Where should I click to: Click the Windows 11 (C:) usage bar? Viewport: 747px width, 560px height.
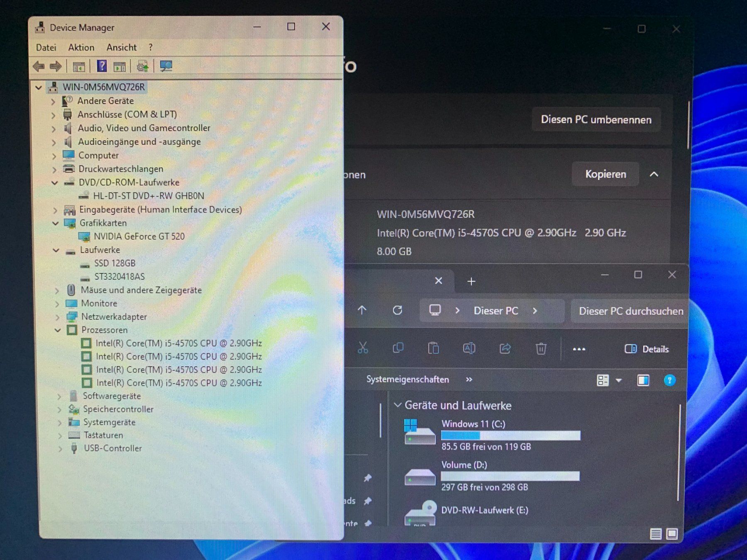pos(510,435)
